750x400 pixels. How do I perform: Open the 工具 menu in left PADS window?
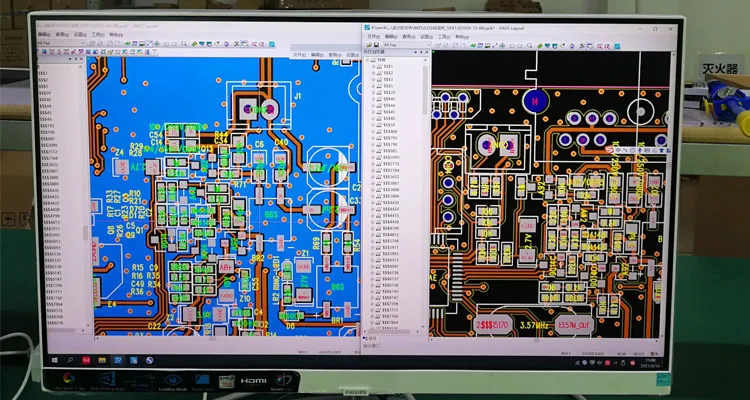pyautogui.click(x=97, y=35)
